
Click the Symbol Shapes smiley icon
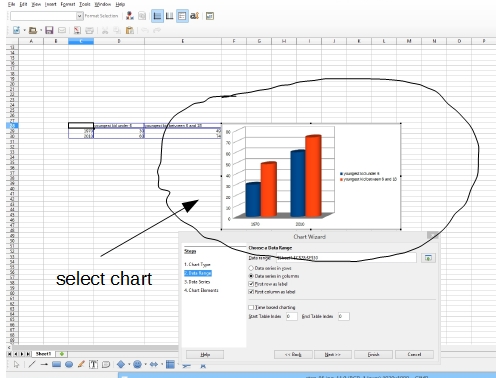click(x=137, y=364)
